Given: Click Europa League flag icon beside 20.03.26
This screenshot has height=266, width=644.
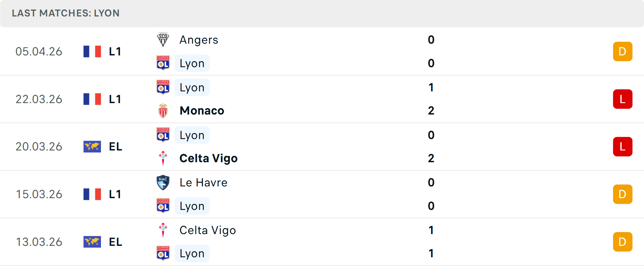Looking at the screenshot, I should (x=92, y=147).
